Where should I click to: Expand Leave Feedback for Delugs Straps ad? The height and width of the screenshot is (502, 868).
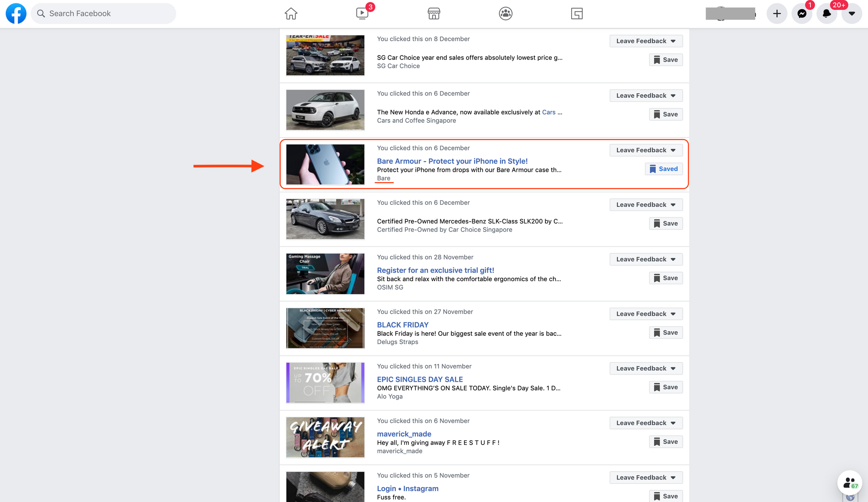coord(646,314)
